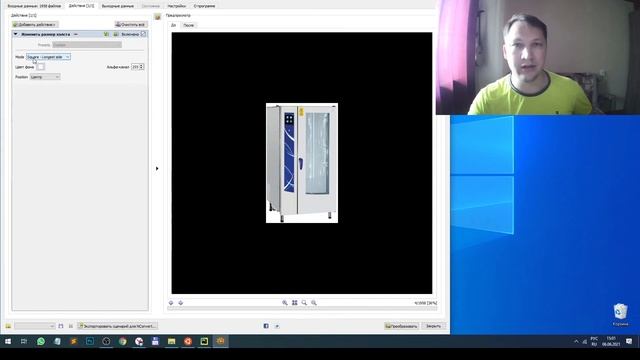The height and width of the screenshot is (360, 640).
Task: Open the notification center icon
Action: [x=629, y=341]
